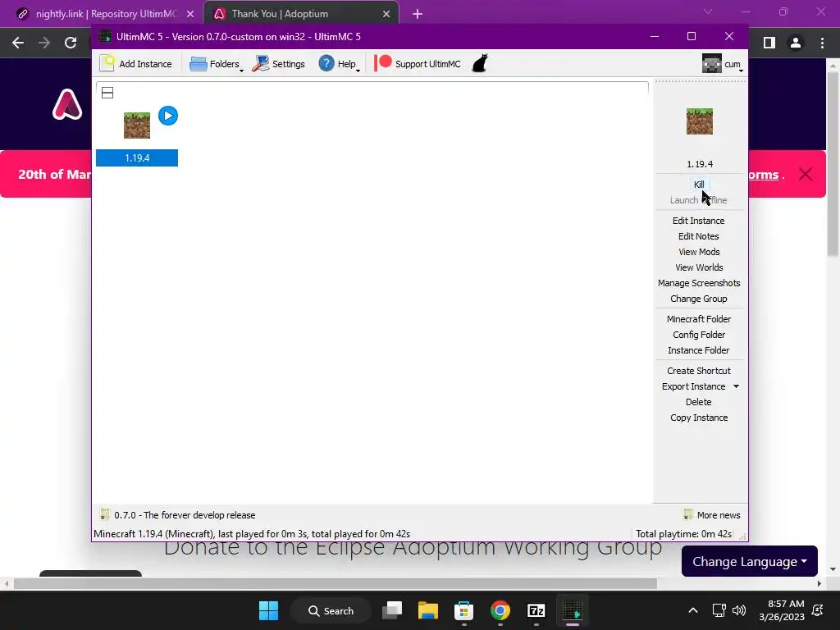Open the Change Language dropdown
Screen dimensions: 840x630
(750, 561)
